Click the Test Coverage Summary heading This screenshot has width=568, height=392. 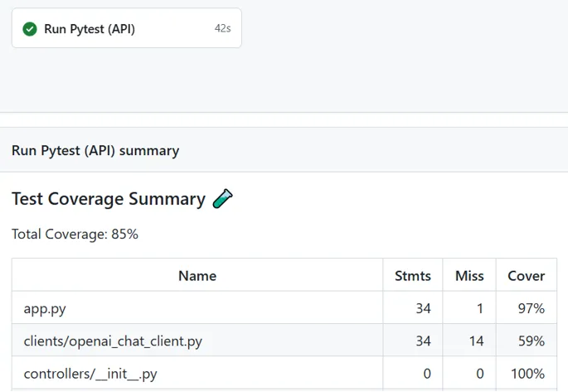tap(109, 199)
